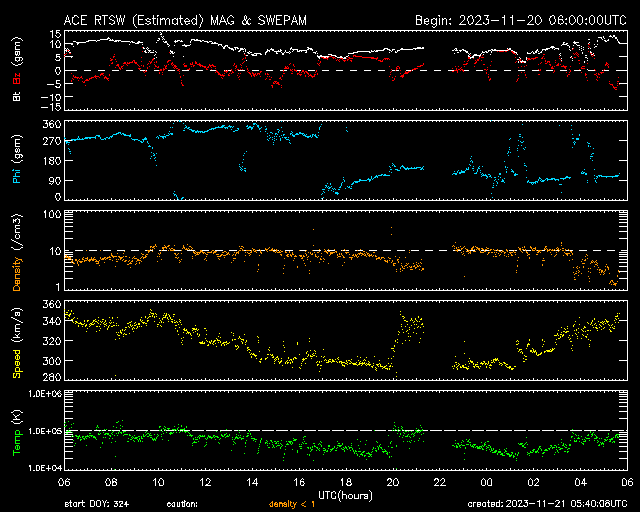This screenshot has width=640, height=512.
Task: Click the "1.0E+04" tick on Temp axis
Action: [45, 468]
